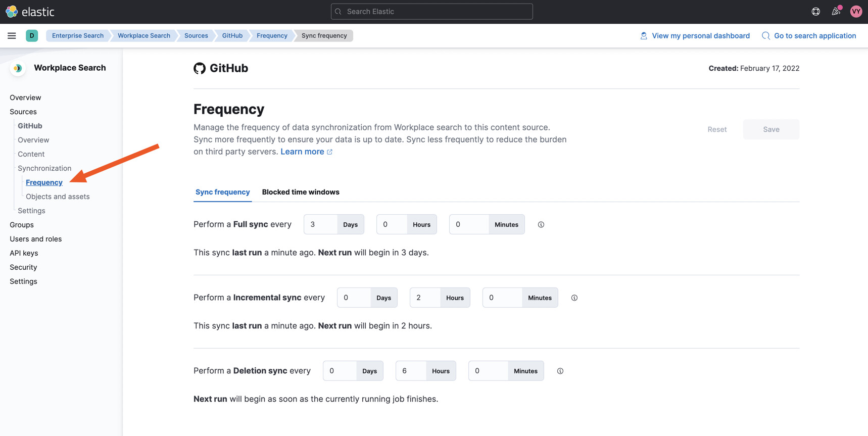Open the help menu icon
The width and height of the screenshot is (868, 436).
(x=816, y=11)
